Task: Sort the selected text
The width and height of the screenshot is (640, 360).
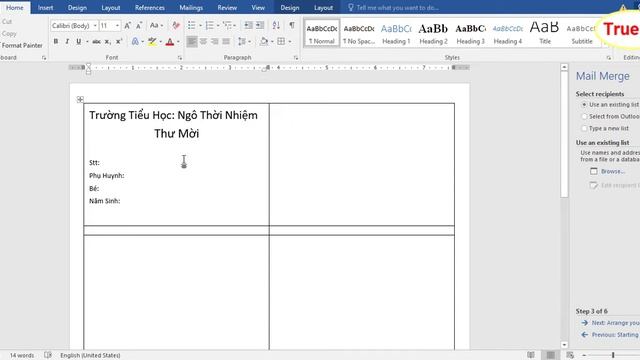Action: [x=276, y=26]
